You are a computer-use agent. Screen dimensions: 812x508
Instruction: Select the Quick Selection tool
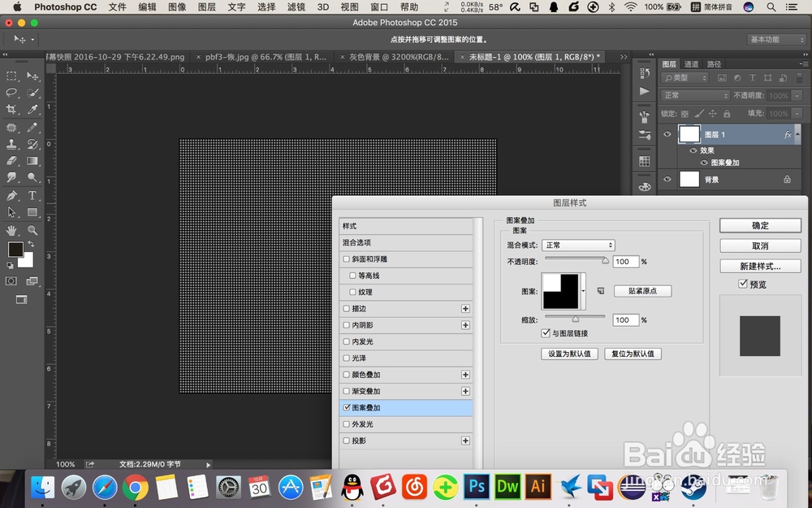click(x=32, y=93)
